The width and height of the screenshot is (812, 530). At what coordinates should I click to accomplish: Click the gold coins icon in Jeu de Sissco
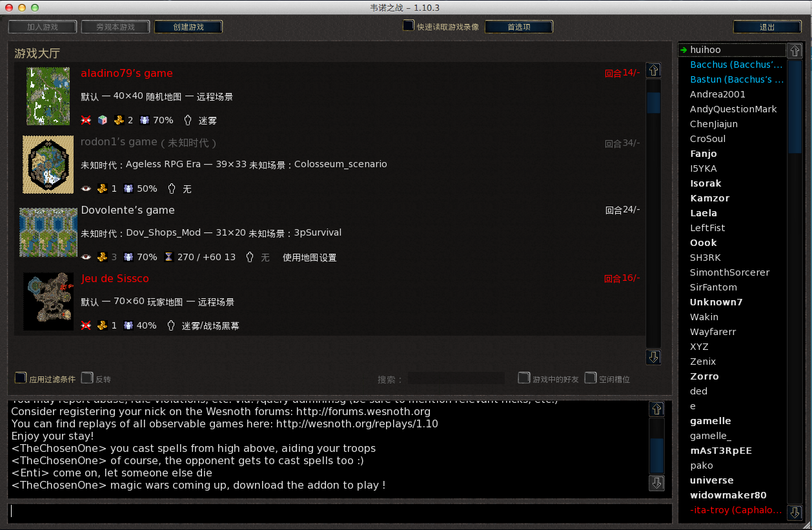point(102,325)
